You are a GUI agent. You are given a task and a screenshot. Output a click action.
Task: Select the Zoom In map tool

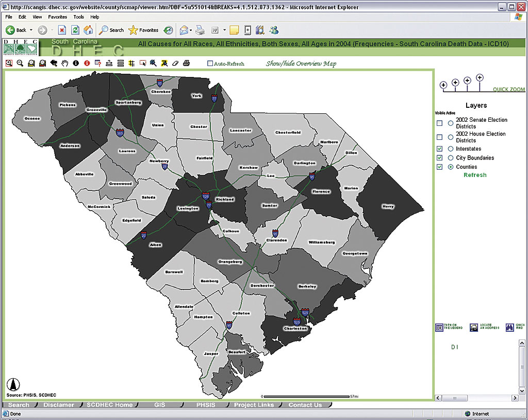coord(9,63)
